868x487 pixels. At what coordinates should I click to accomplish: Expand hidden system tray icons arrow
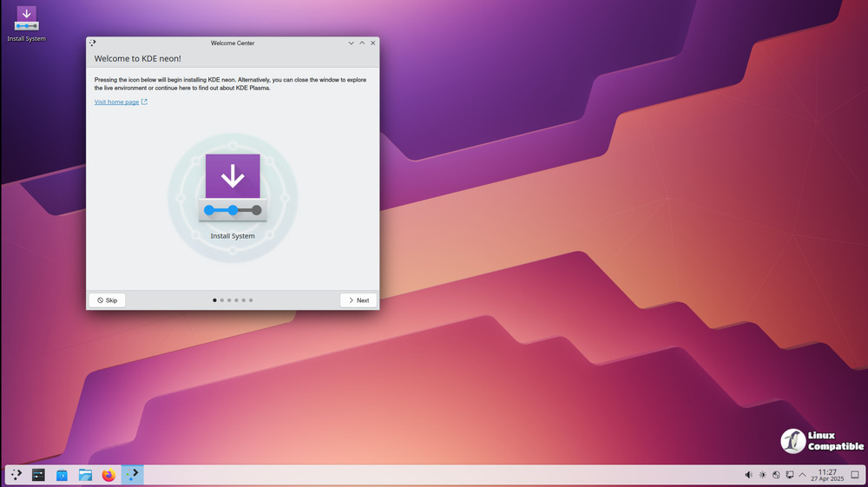pyautogui.click(x=803, y=475)
